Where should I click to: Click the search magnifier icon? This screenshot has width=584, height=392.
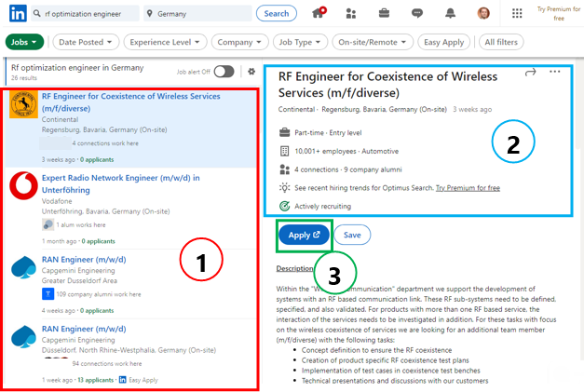pos(37,13)
